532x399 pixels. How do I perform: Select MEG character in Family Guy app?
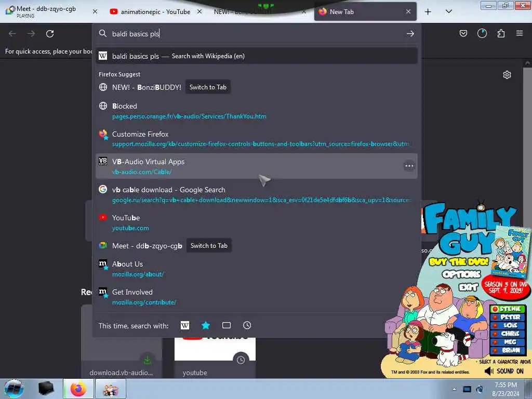click(508, 342)
